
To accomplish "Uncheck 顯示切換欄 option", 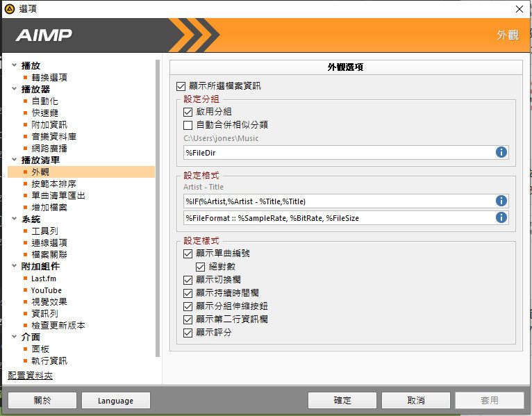I will click(188, 280).
